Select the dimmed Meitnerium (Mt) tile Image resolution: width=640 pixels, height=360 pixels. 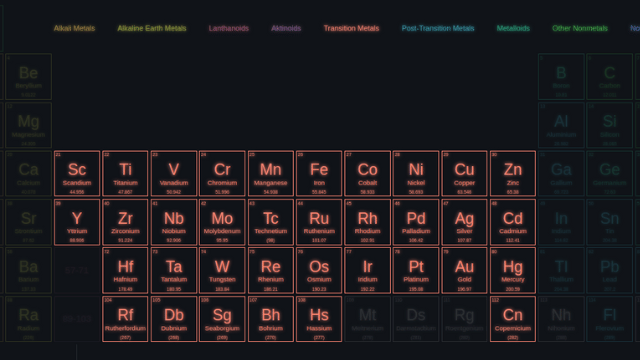[x=367, y=319]
